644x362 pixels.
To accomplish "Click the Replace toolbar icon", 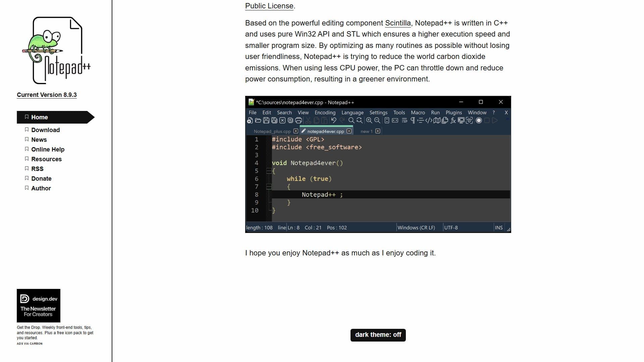I will pyautogui.click(x=360, y=120).
